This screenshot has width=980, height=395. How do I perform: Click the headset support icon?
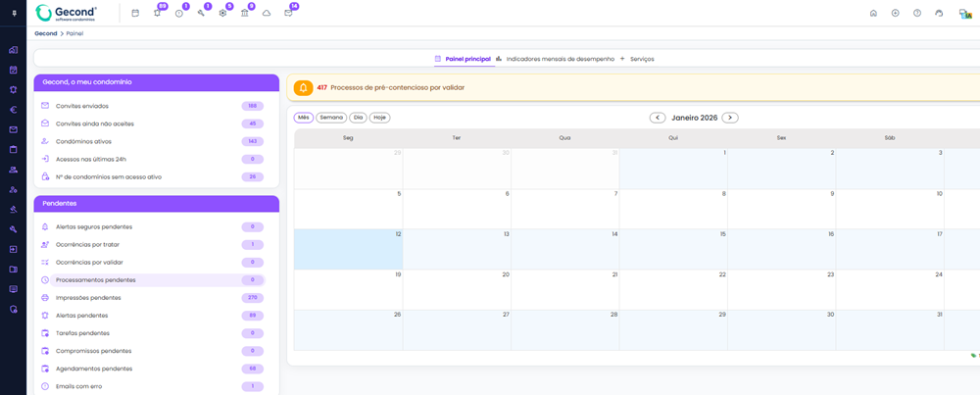pyautogui.click(x=939, y=13)
